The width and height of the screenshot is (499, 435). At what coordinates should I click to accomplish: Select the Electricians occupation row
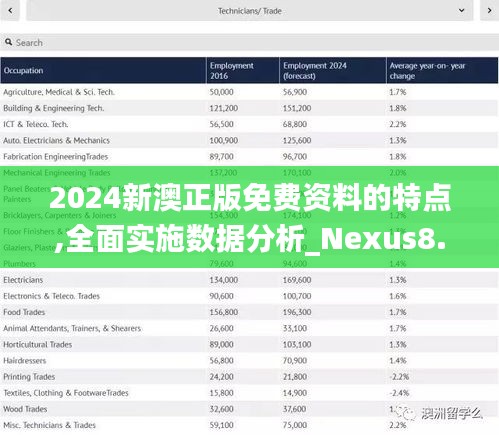[x=249, y=280]
